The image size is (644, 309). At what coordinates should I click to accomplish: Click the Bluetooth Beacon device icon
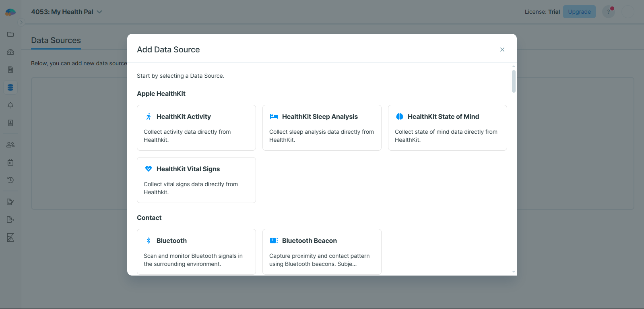point(274,241)
